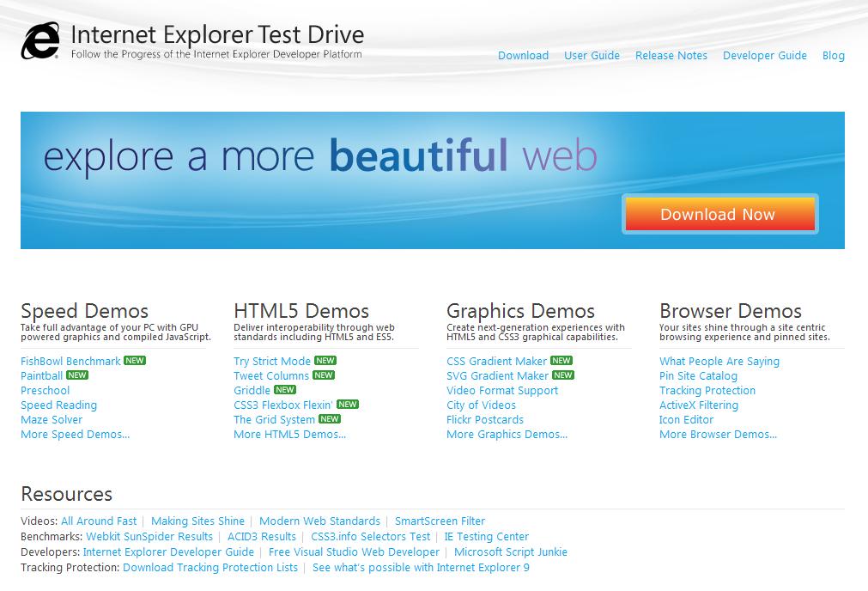Open Microsoft Script Junkie link
This screenshot has height=591, width=868.
(510, 552)
